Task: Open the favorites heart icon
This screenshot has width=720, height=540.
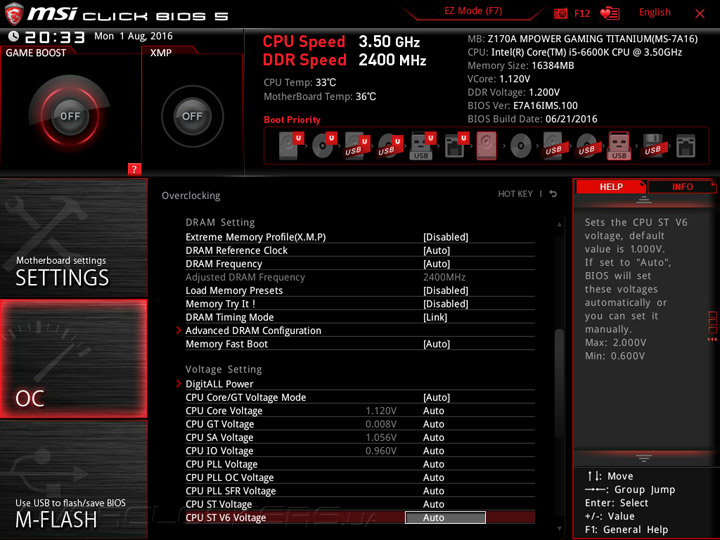Action: point(610,13)
